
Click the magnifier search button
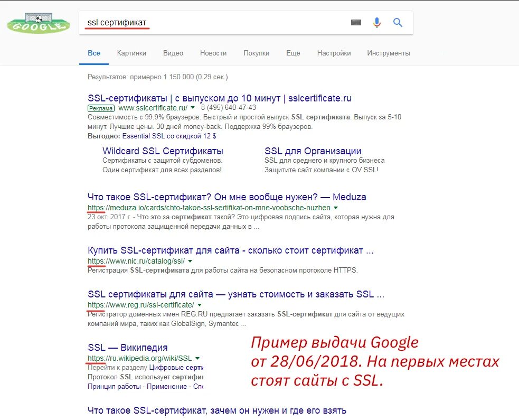coord(398,23)
